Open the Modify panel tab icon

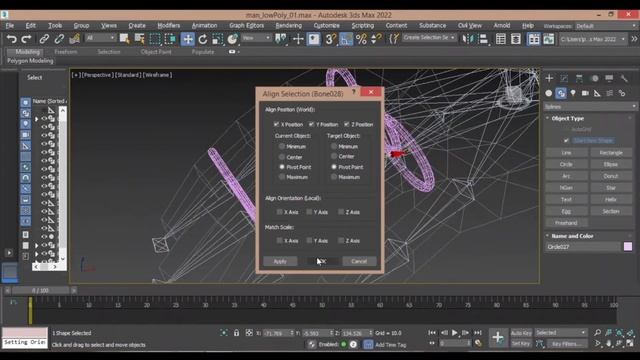tap(564, 78)
